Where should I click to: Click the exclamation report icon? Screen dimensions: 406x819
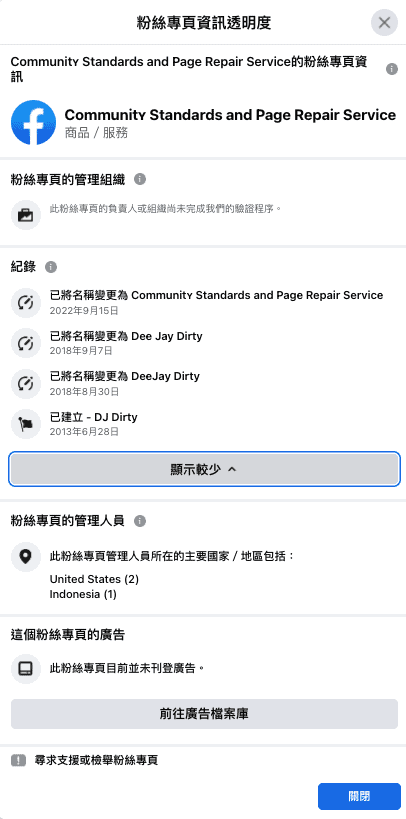(x=18, y=760)
